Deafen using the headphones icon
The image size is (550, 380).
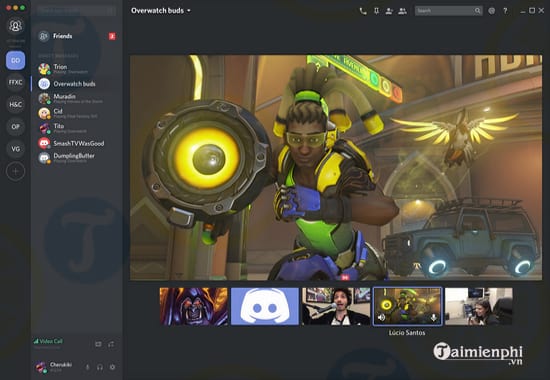click(100, 367)
